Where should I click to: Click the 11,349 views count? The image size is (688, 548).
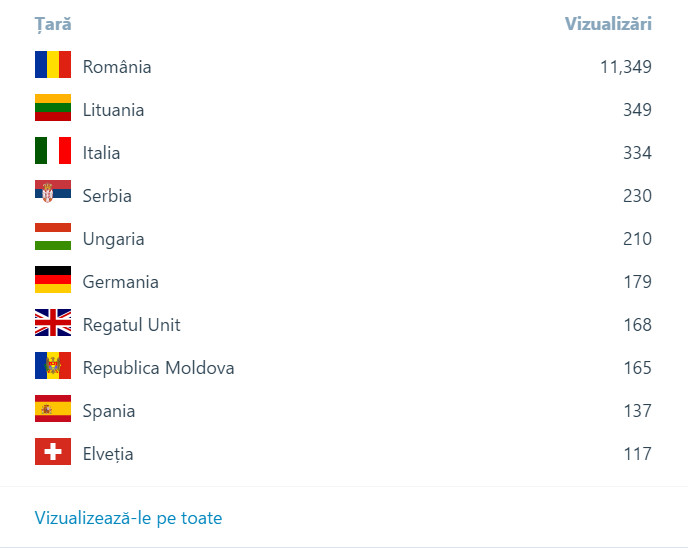[625, 67]
